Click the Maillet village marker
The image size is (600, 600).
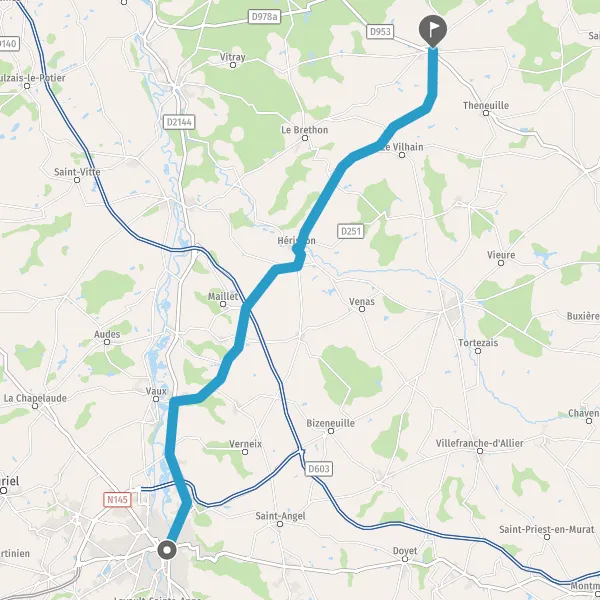(223, 304)
